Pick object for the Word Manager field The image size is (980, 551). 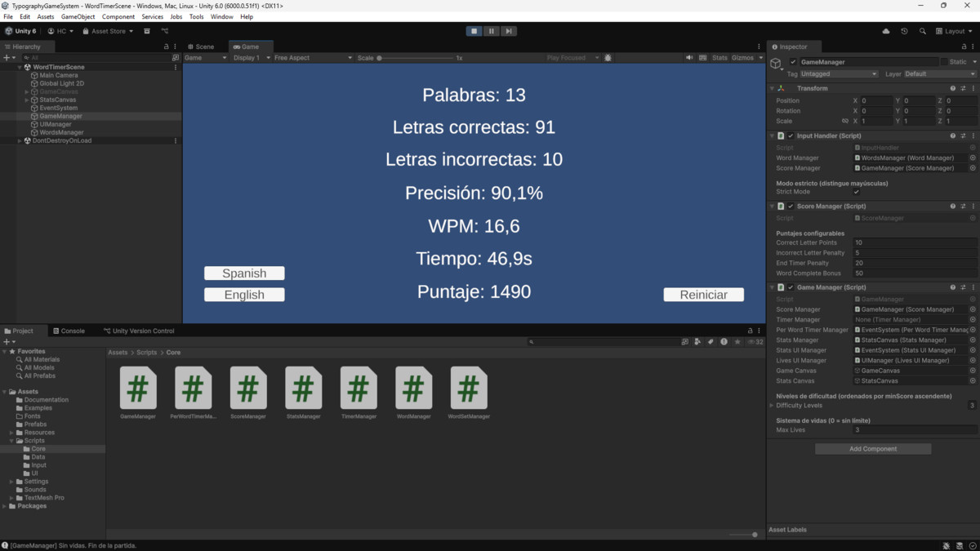point(973,158)
